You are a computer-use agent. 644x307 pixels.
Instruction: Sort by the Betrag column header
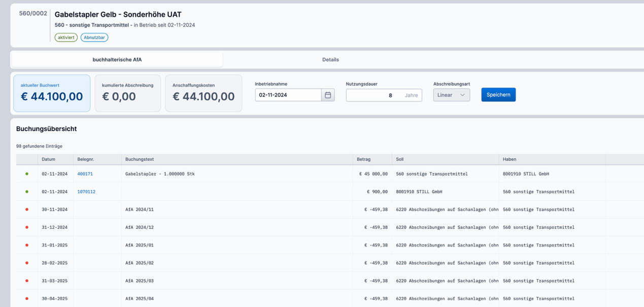363,159
